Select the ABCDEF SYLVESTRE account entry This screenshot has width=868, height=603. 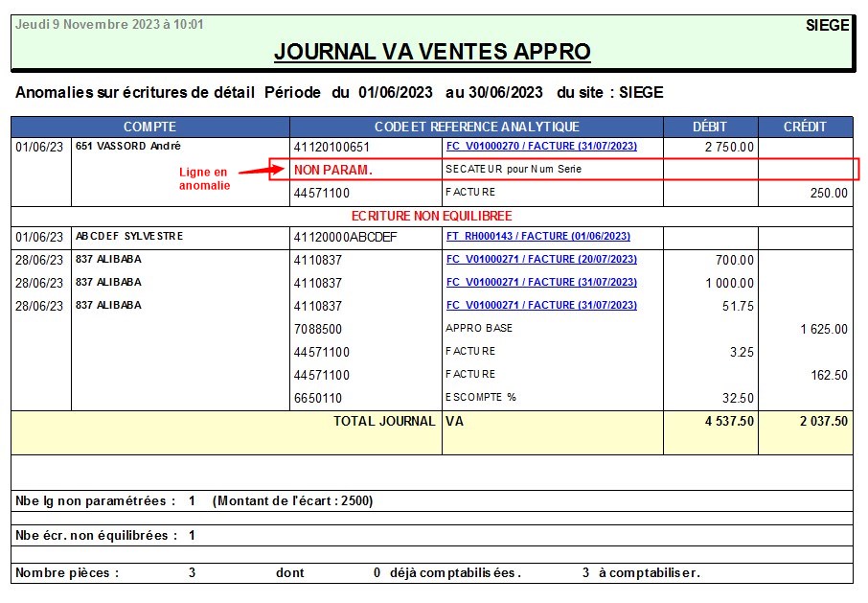pyautogui.click(x=129, y=236)
